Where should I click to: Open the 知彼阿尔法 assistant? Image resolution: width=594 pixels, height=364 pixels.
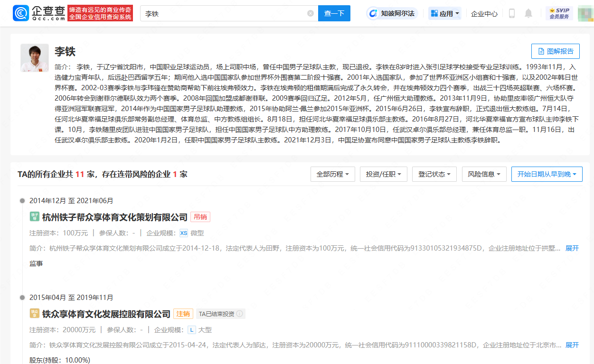pyautogui.click(x=392, y=13)
